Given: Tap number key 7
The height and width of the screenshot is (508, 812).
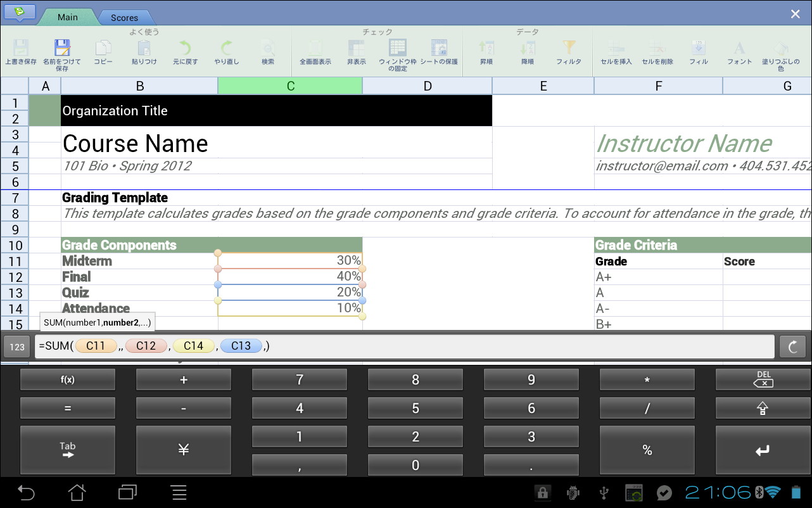Looking at the screenshot, I should 300,379.
